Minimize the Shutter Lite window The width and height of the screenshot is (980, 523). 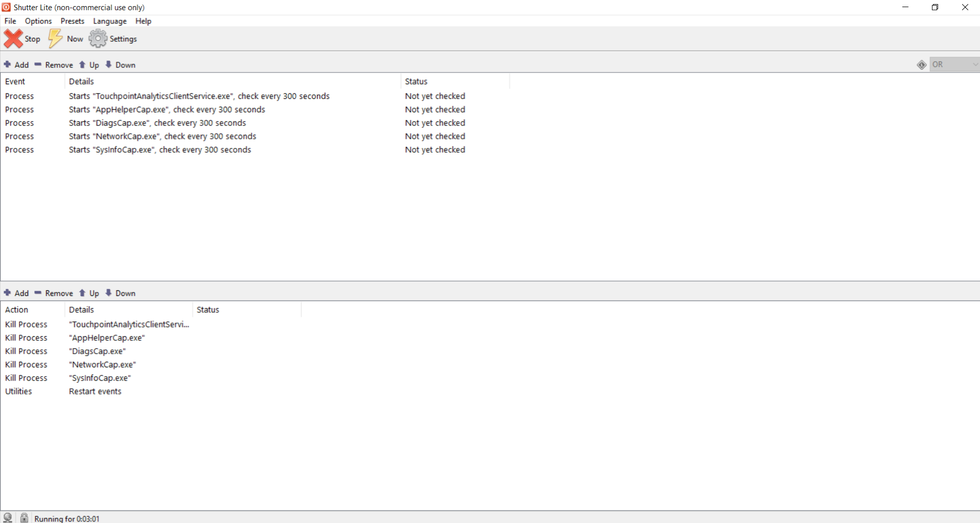pos(905,7)
